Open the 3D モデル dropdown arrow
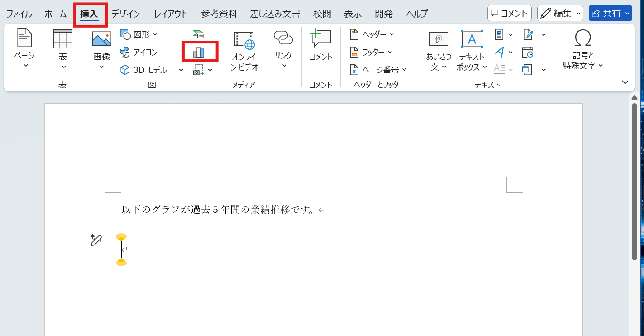This screenshot has width=644, height=336. (180, 70)
